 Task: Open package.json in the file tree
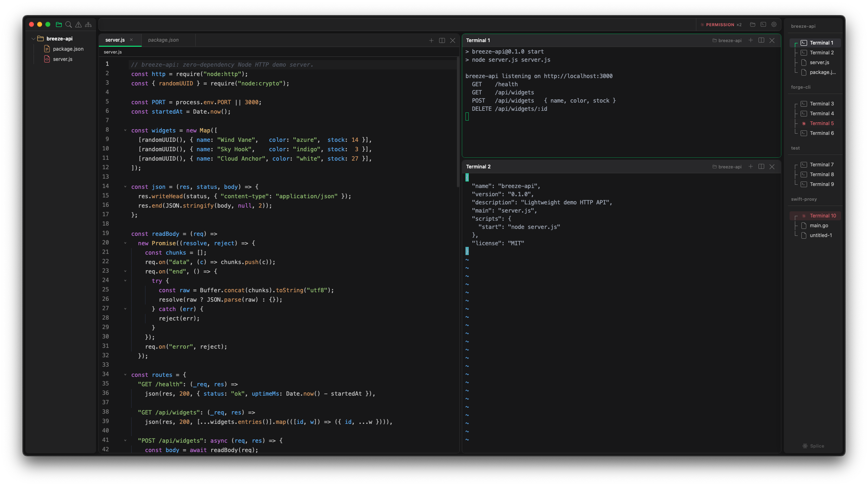[x=64, y=49]
